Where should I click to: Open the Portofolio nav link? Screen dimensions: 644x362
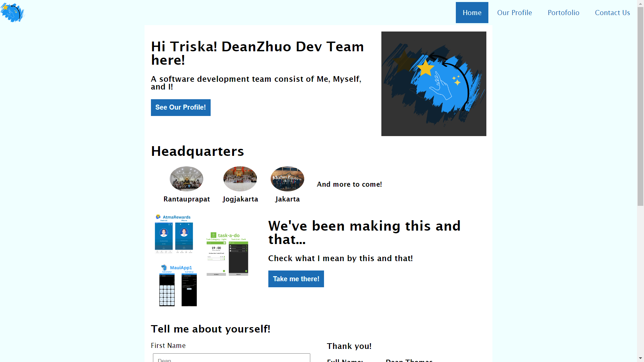pyautogui.click(x=563, y=13)
